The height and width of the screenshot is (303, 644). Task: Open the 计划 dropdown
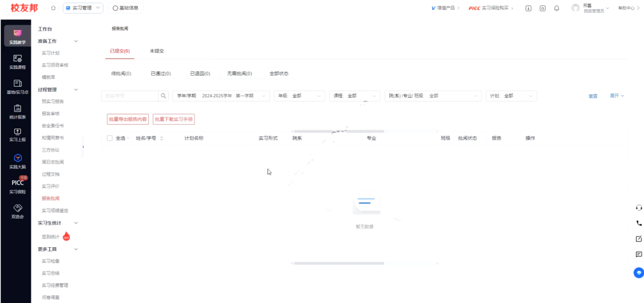tap(511, 96)
